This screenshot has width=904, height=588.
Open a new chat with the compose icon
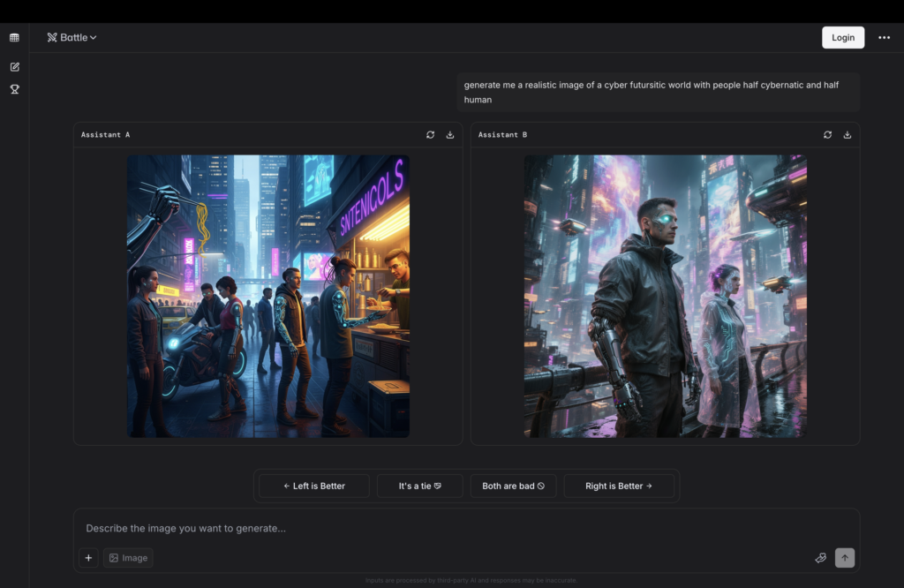(x=13, y=66)
